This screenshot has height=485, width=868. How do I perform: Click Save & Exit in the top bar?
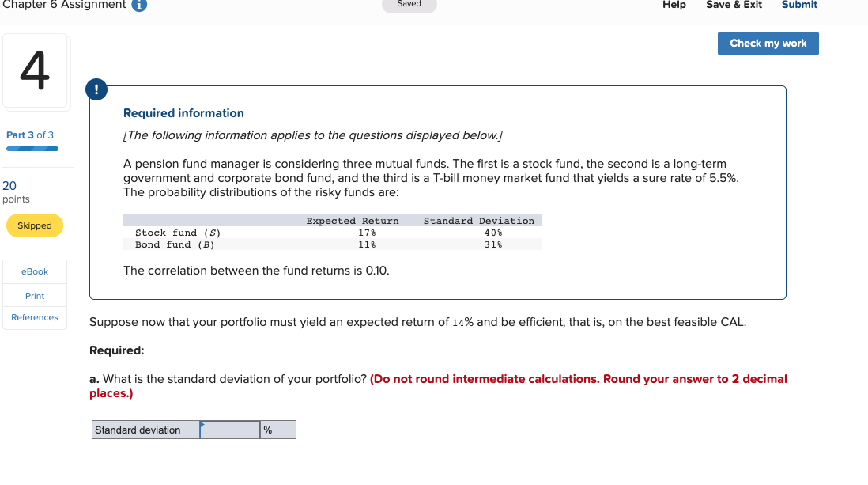click(x=734, y=5)
